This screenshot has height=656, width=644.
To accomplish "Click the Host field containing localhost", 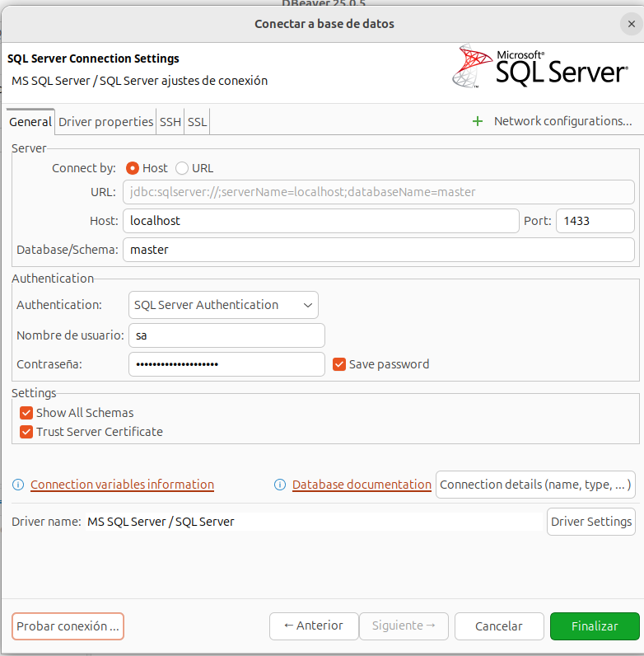I will point(320,221).
